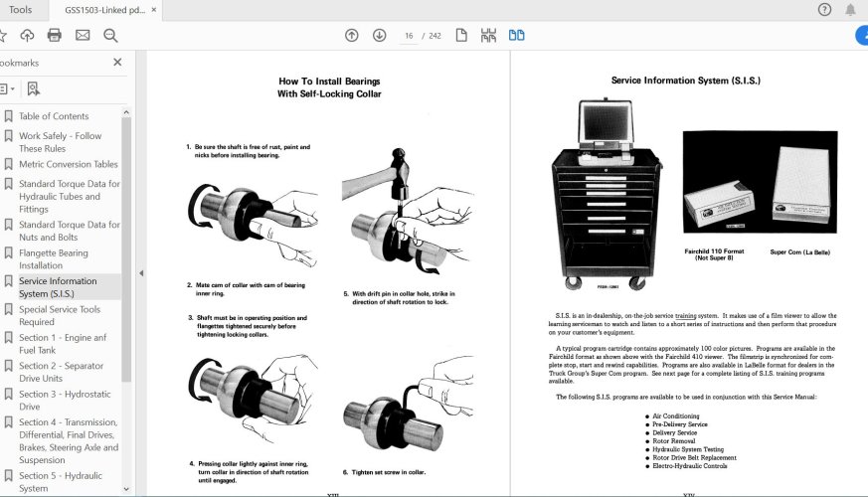Viewport: 868px width, 497px height.
Task: Open bookmark options dropdown menu
Action: click(8, 88)
